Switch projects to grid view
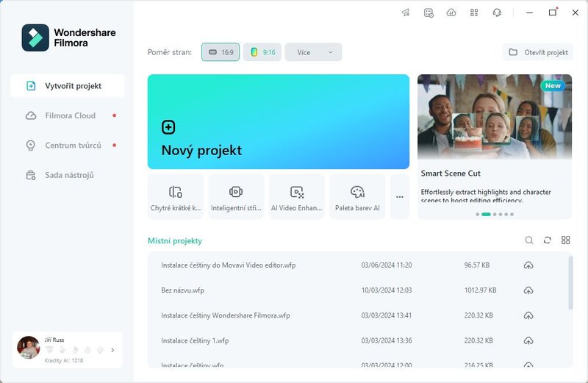This screenshot has height=383, width=588. pyautogui.click(x=565, y=240)
